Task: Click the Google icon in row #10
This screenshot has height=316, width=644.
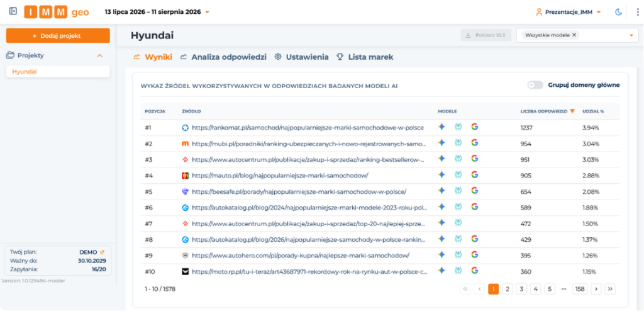Action: point(475,271)
